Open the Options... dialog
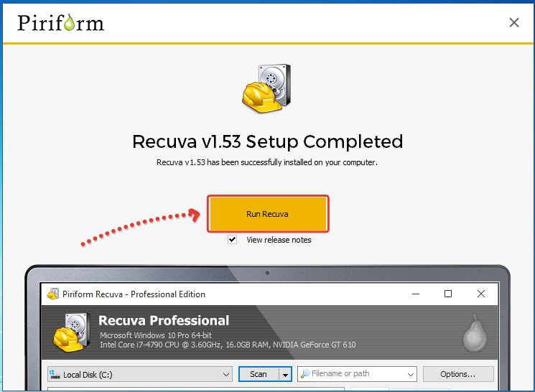535x392 pixels. tap(457, 374)
